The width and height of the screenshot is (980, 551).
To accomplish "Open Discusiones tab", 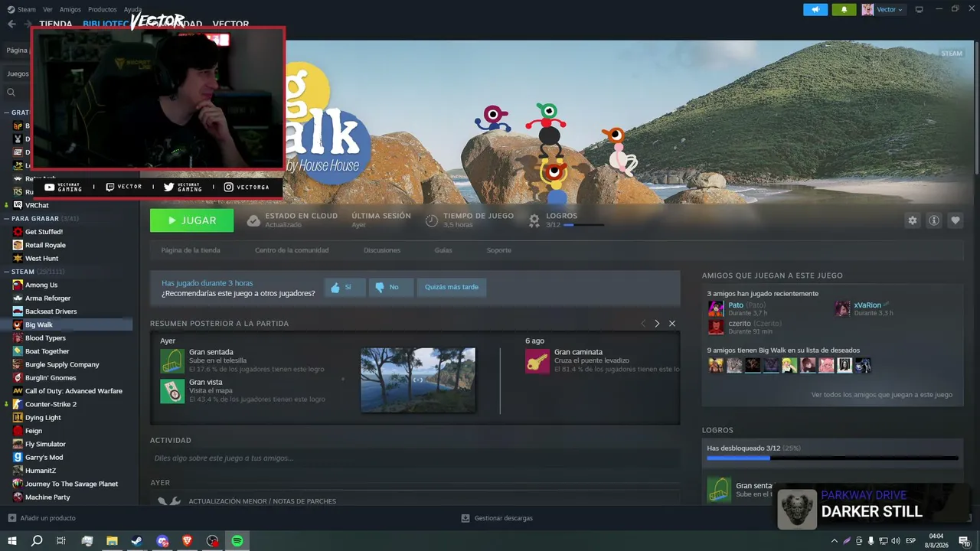I will pos(382,250).
